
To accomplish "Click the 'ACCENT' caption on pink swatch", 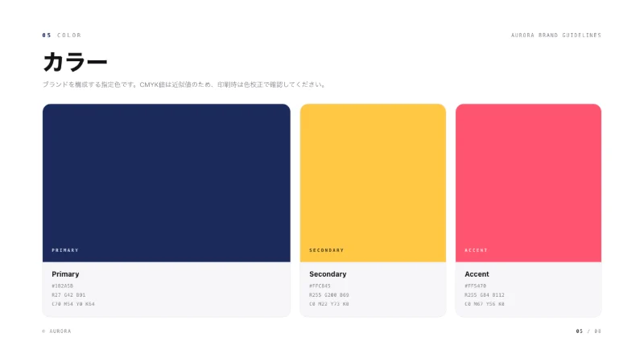I will [x=476, y=250].
